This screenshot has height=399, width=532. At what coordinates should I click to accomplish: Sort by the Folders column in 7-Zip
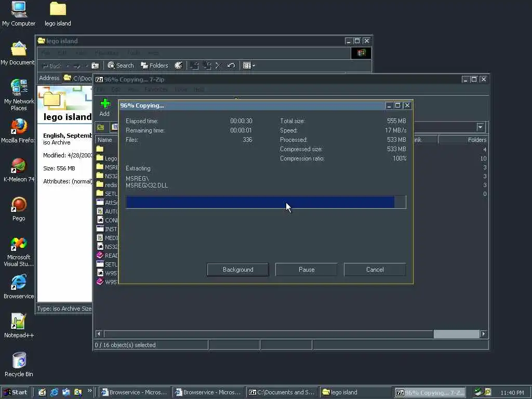[x=463, y=140]
